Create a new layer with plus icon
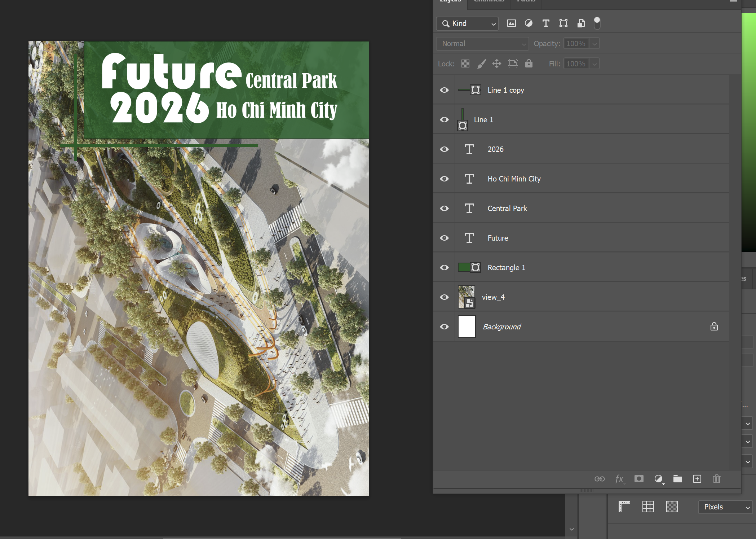 pos(697,479)
